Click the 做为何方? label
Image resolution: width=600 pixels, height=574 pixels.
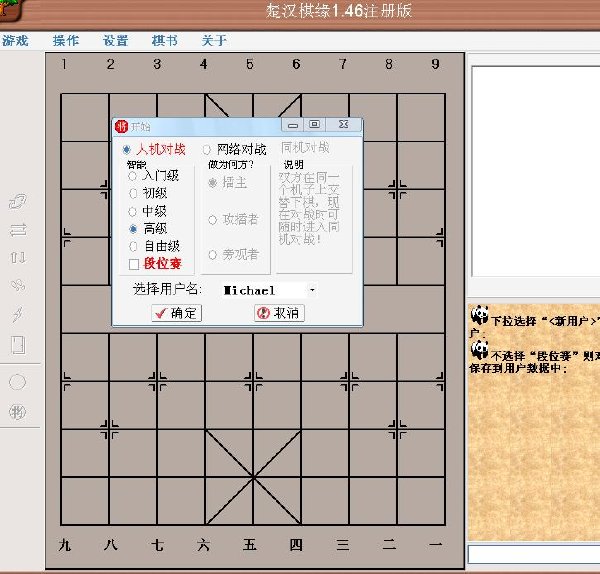tap(231, 165)
